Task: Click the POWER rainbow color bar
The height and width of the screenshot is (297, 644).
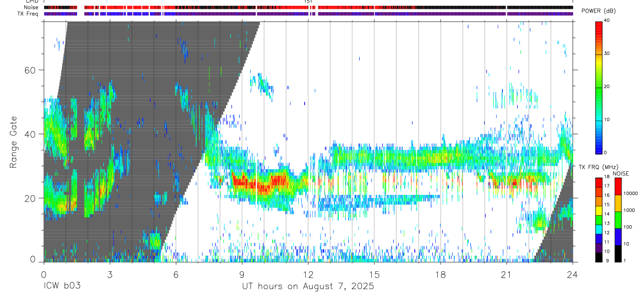Action: tap(598, 87)
